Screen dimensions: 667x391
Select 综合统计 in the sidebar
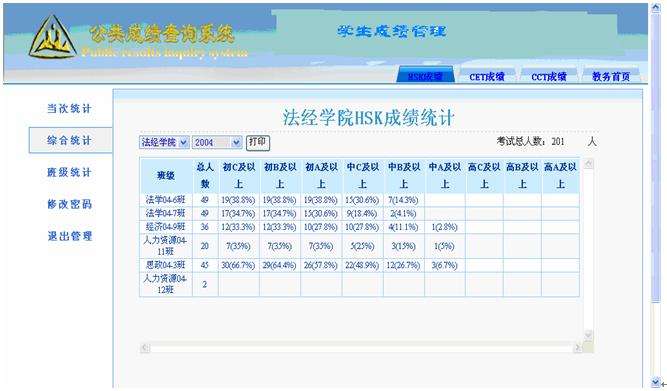coord(70,140)
